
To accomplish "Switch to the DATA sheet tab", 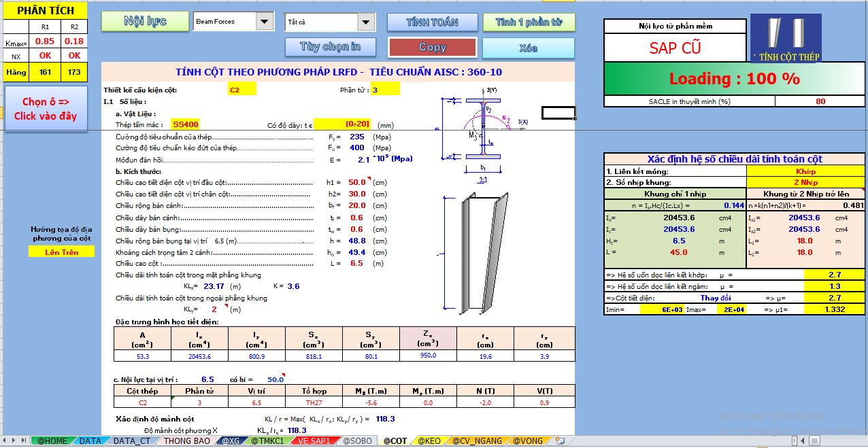I will 90,441.
